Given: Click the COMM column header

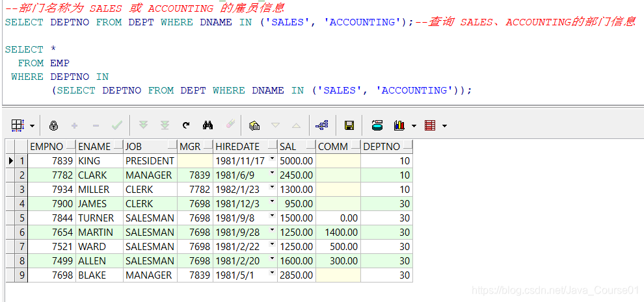Looking at the screenshot, I should coord(338,147).
